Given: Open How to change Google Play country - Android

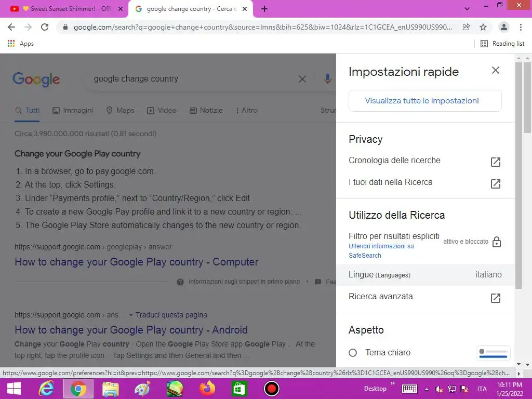Looking at the screenshot, I should pyautogui.click(x=131, y=330).
